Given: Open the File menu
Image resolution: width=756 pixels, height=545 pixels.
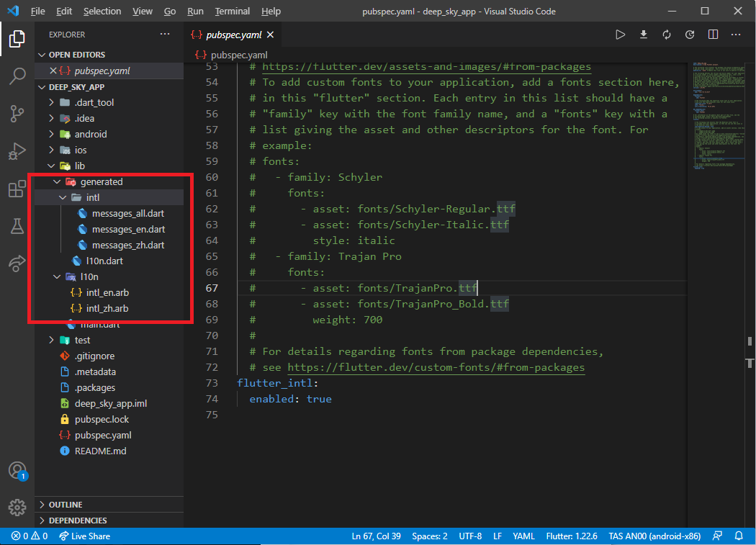Looking at the screenshot, I should pyautogui.click(x=37, y=11).
